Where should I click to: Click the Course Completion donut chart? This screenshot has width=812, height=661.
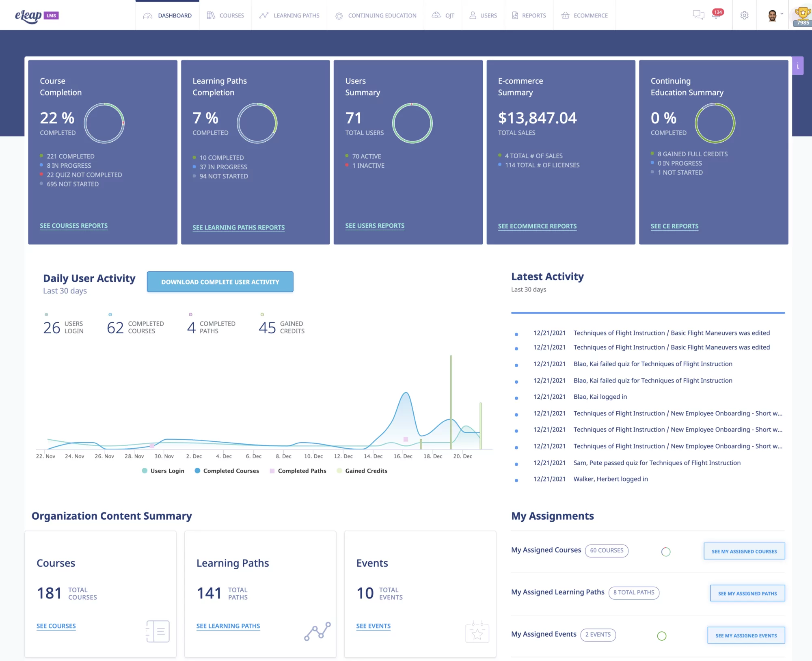click(x=104, y=123)
